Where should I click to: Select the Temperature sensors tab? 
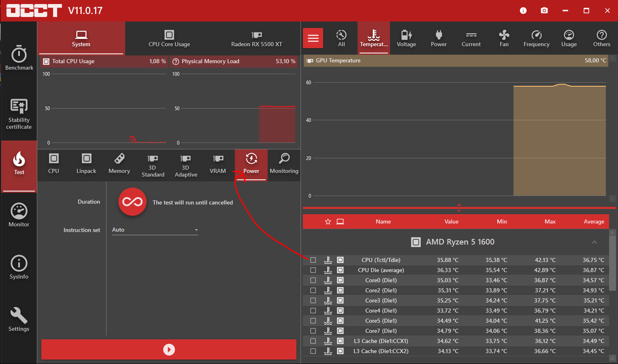tap(374, 38)
